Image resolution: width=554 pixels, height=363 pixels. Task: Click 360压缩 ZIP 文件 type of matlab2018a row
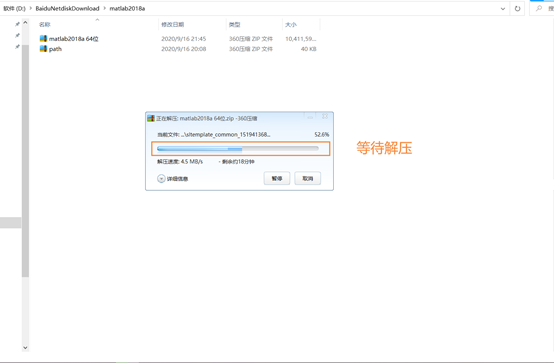click(251, 39)
